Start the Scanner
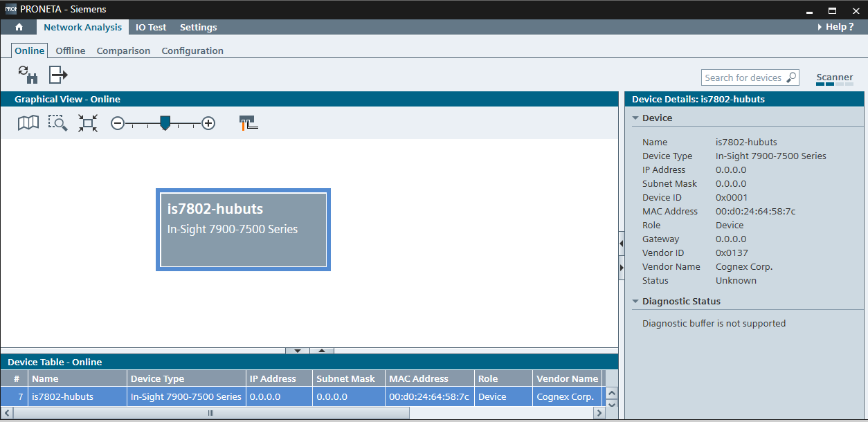The width and height of the screenshot is (868, 422). (834, 77)
